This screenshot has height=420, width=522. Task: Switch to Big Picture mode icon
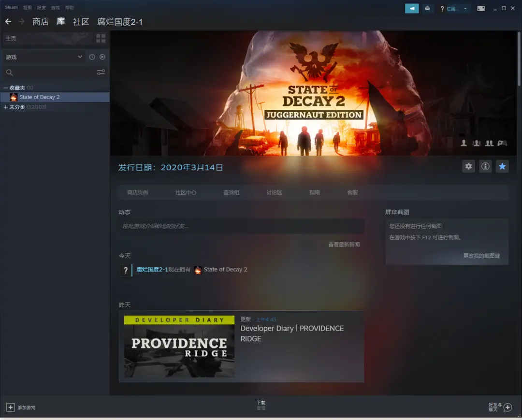481,8
